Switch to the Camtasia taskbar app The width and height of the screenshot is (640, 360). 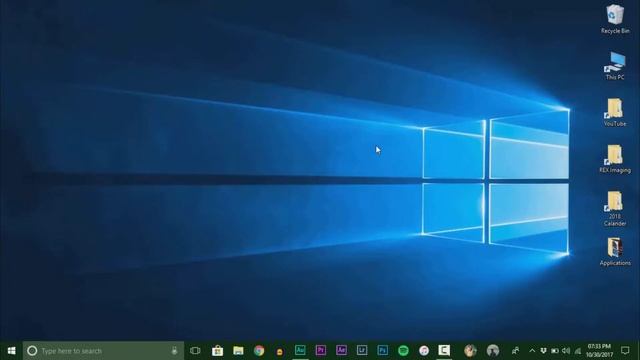[x=444, y=350]
